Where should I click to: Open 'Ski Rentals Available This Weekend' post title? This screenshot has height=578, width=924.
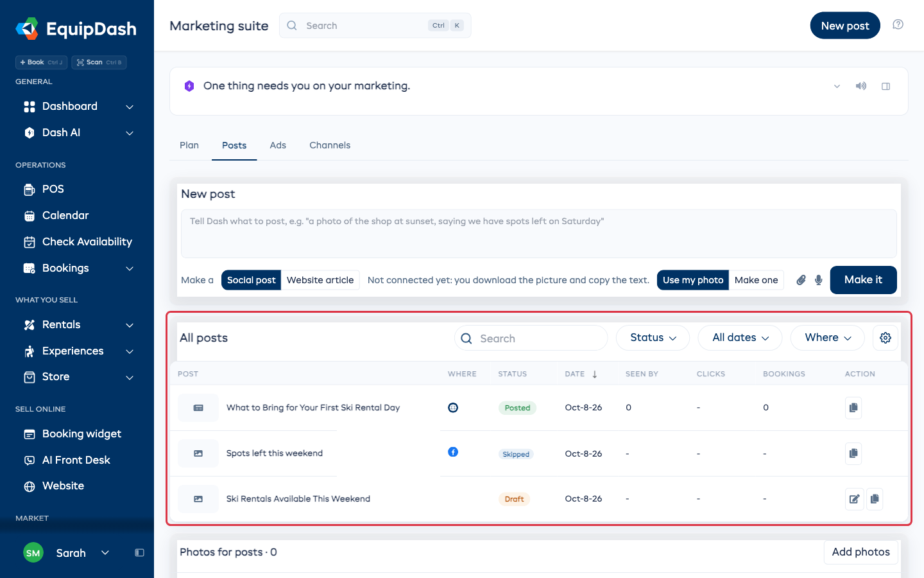point(298,499)
